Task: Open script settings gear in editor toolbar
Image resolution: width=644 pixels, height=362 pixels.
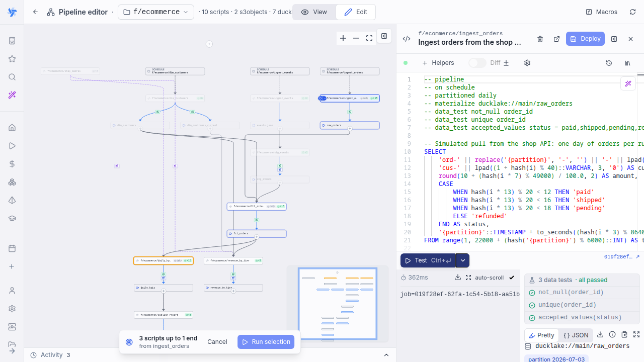Action: (527, 63)
